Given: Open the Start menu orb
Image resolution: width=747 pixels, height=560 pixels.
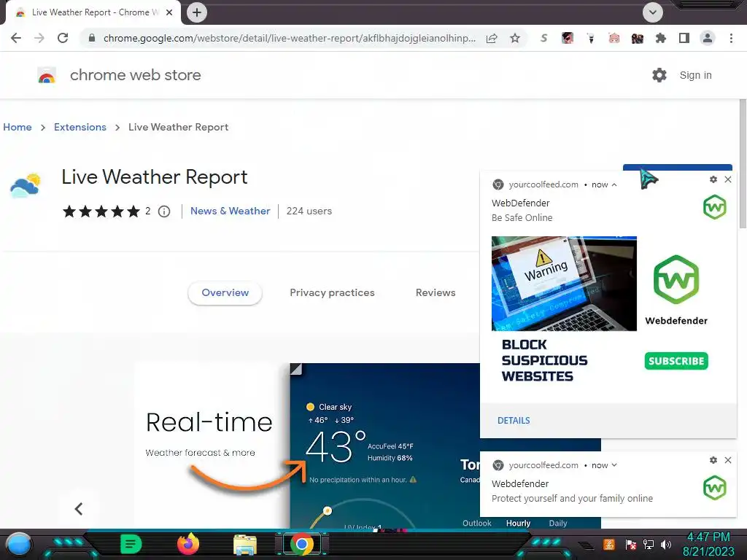Looking at the screenshot, I should [x=19, y=545].
